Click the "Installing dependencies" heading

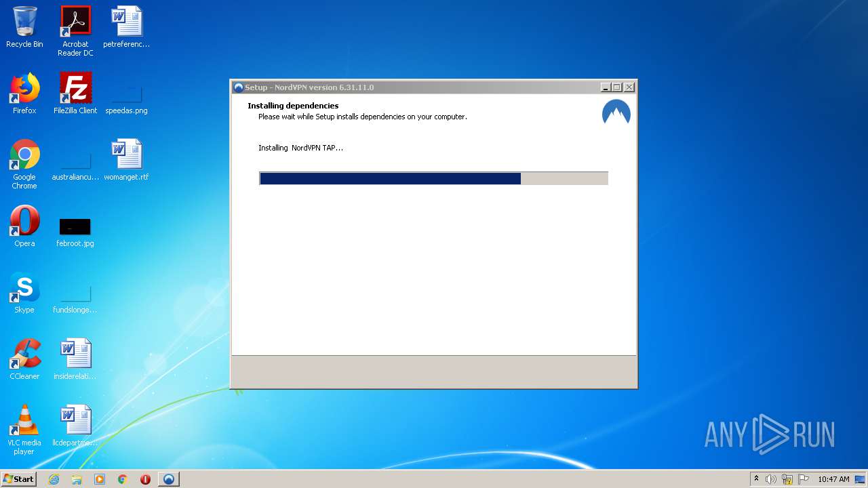point(293,106)
